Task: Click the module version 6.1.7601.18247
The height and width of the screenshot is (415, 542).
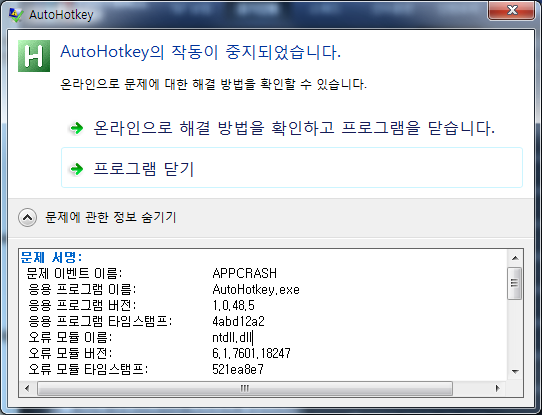Action: tap(251, 353)
